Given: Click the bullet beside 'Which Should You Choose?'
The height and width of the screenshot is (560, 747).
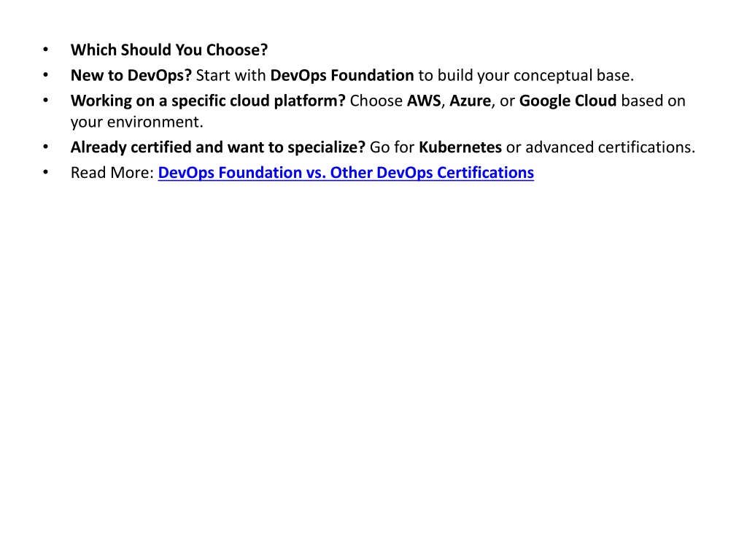Looking at the screenshot, I should pos(46,50).
